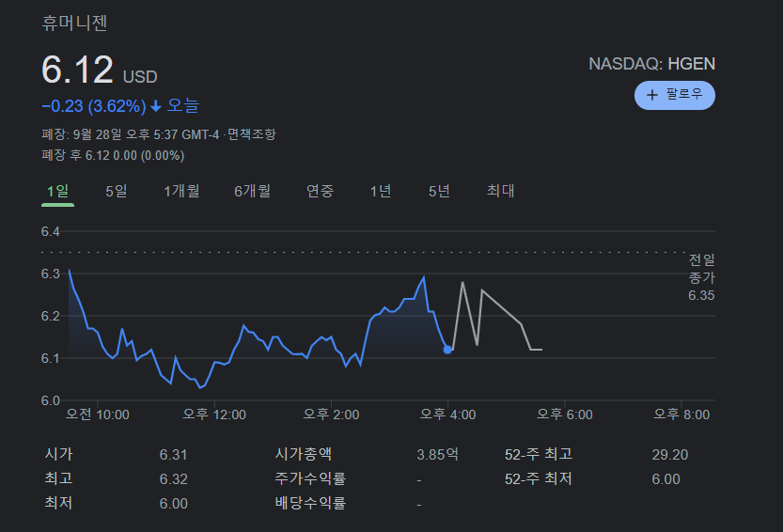The width and height of the screenshot is (783, 532).
Task: Switch to the 5일 tab
Action: click(117, 191)
